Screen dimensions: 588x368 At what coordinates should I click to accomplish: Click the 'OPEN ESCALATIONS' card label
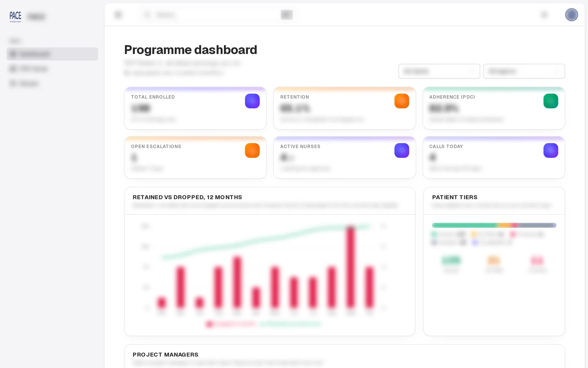pyautogui.click(x=156, y=146)
